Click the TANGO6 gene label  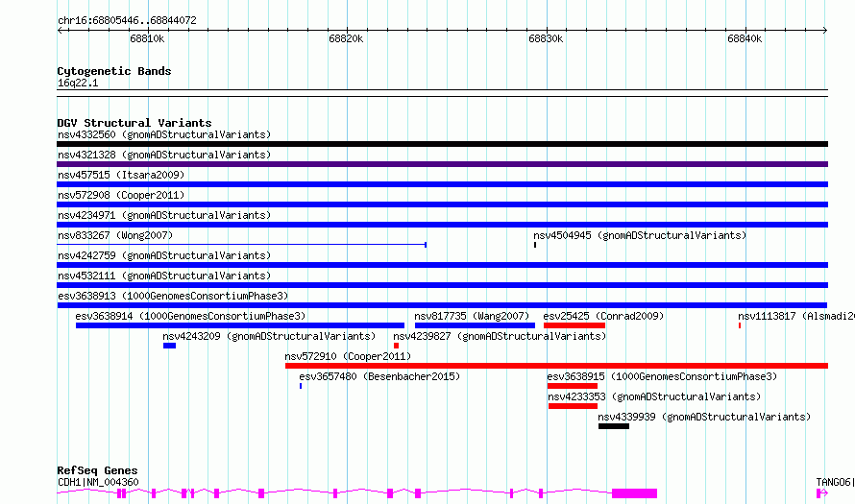coord(835,482)
